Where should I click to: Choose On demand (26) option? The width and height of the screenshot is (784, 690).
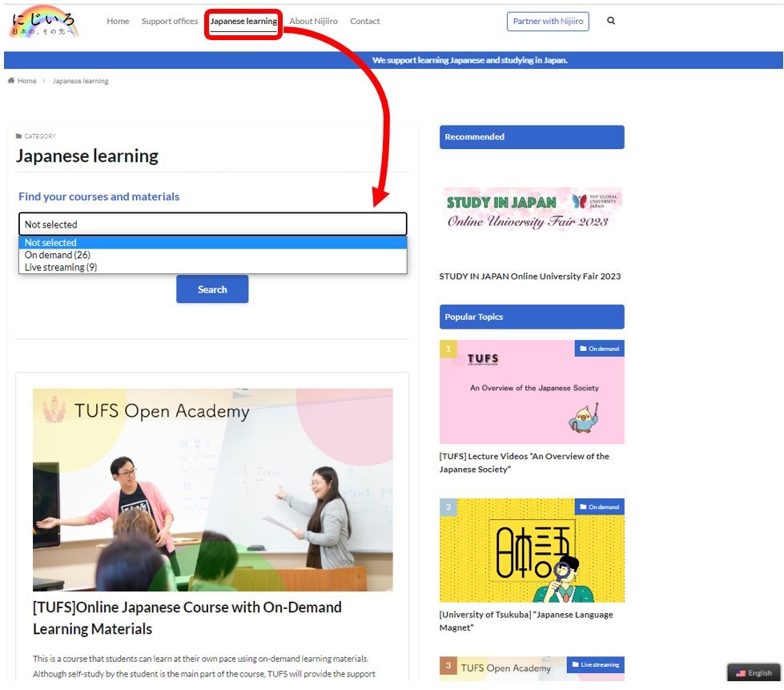click(x=212, y=255)
